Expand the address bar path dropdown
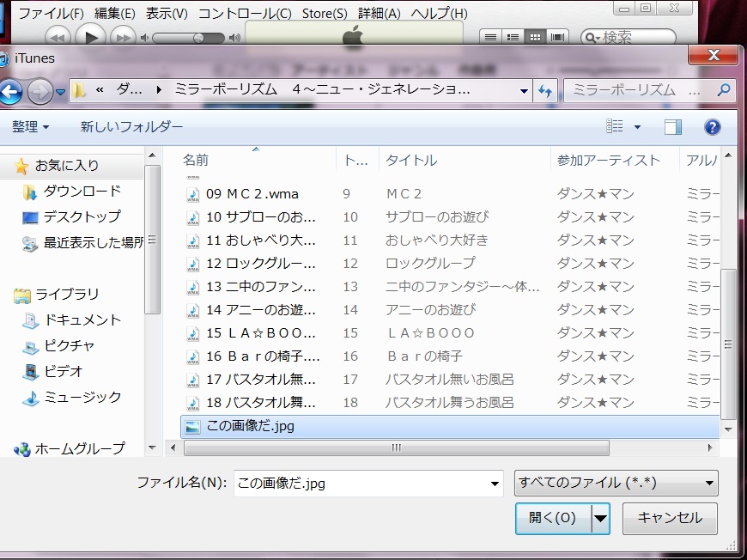 [x=524, y=90]
